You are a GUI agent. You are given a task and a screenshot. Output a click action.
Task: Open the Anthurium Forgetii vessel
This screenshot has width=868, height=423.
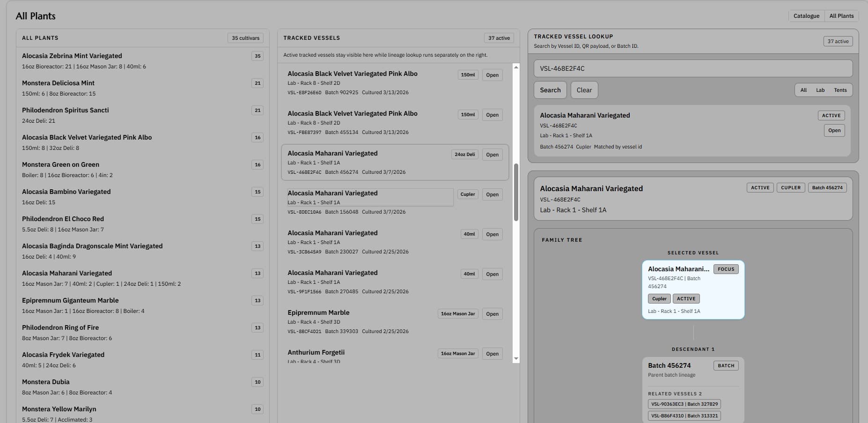coord(492,354)
